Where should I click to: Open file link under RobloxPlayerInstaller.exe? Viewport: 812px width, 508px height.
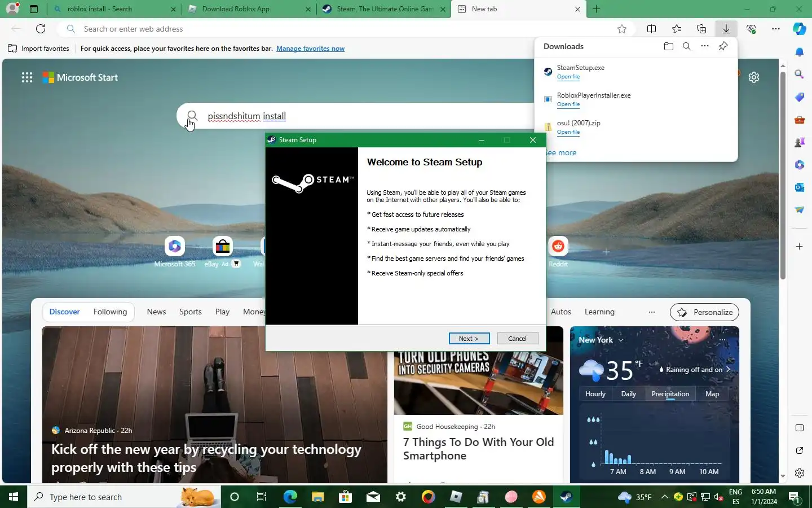pyautogui.click(x=568, y=104)
